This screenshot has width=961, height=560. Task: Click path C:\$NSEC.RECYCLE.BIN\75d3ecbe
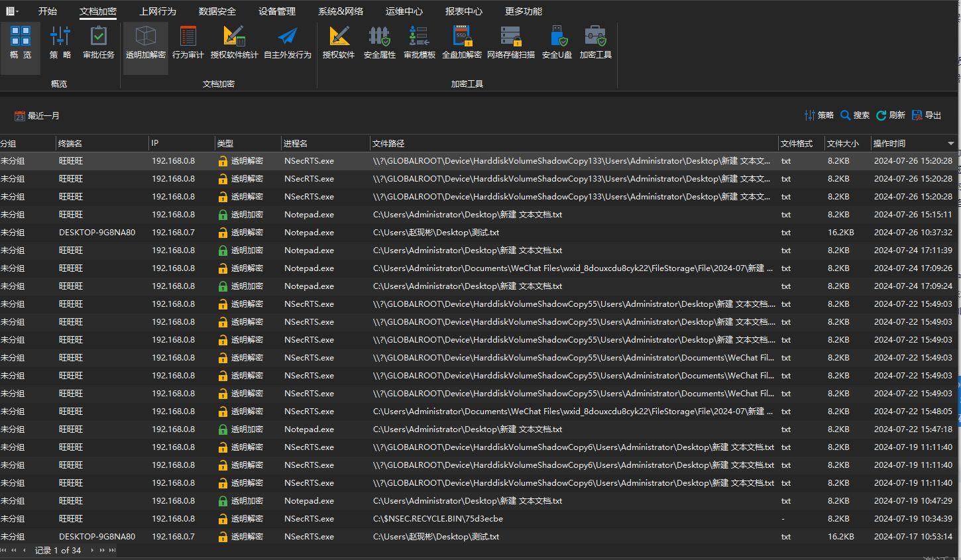(438, 519)
